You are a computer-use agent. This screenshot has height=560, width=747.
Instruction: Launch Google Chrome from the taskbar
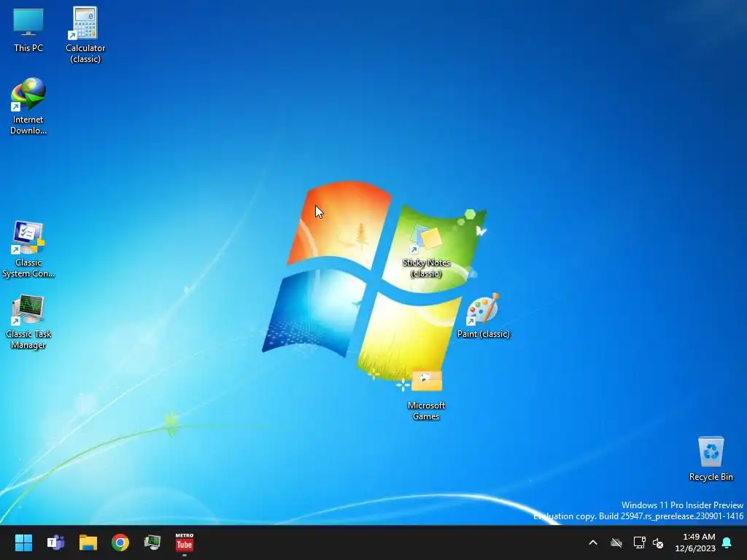(x=120, y=542)
